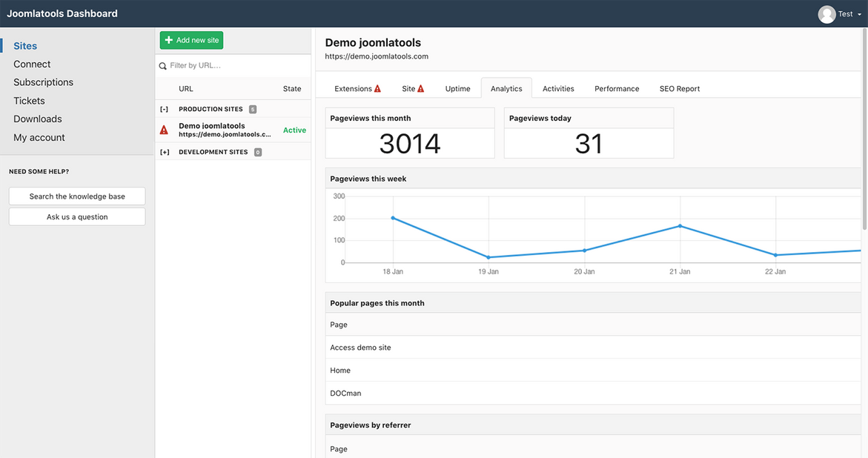
Task: Click Search the knowledge base button
Action: (77, 196)
